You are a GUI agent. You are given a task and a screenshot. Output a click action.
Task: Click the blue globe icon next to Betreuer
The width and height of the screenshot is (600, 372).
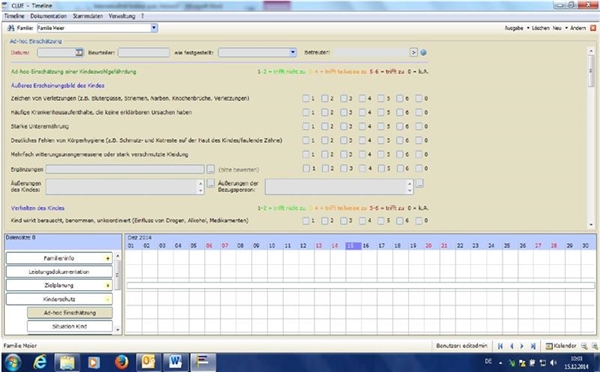424,53
